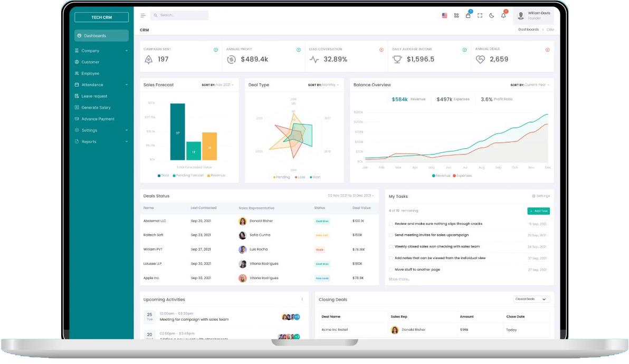Click the three-dot menu in Upcoming Activities
This screenshot has height=364, width=629.
tap(302, 299)
